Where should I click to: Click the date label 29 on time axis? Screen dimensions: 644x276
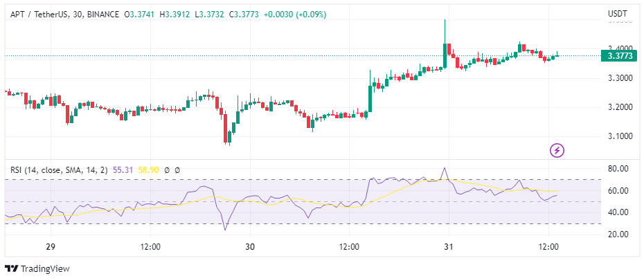[51, 247]
